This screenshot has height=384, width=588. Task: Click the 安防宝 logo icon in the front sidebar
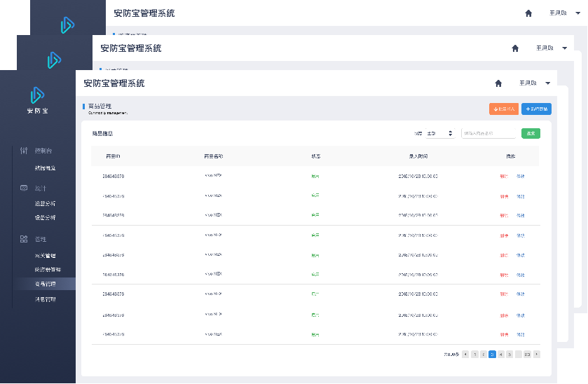(37, 95)
